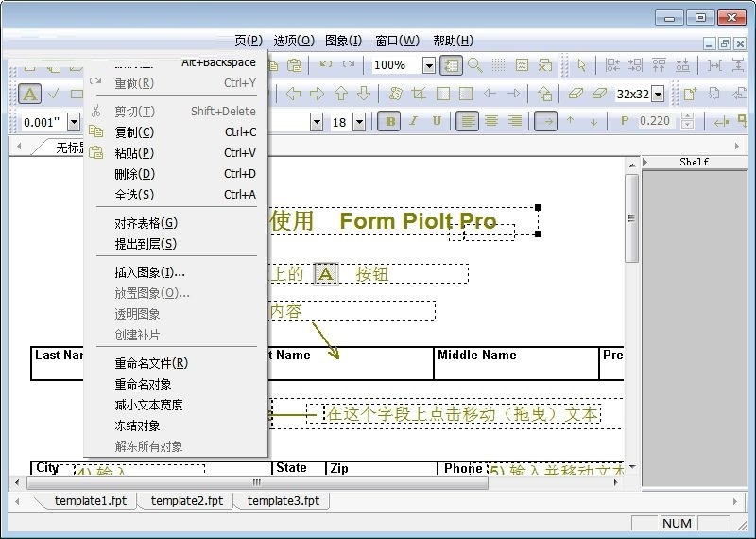Choose 重命名文件(R) menu entry

tap(176, 363)
